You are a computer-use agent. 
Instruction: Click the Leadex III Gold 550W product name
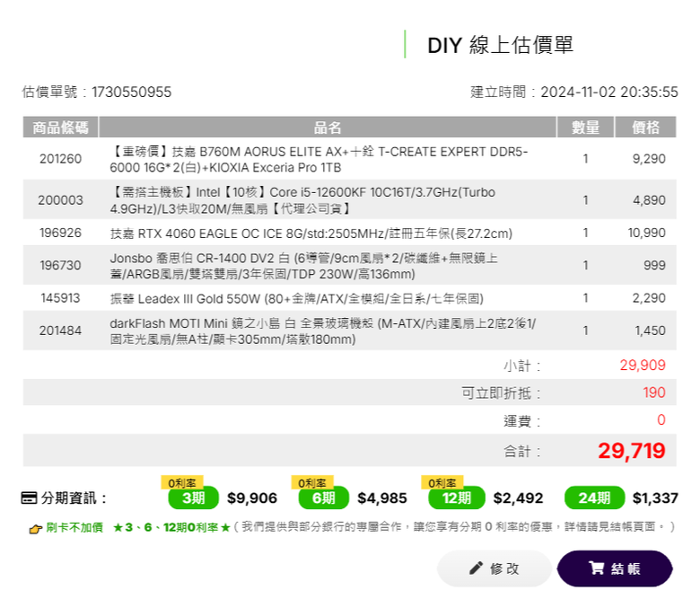click(297, 298)
